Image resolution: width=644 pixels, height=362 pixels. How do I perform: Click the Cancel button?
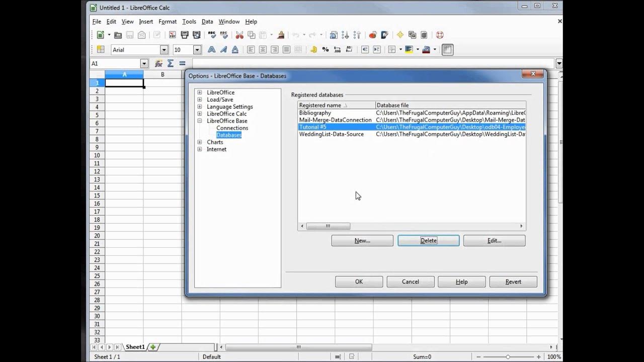pos(411,282)
